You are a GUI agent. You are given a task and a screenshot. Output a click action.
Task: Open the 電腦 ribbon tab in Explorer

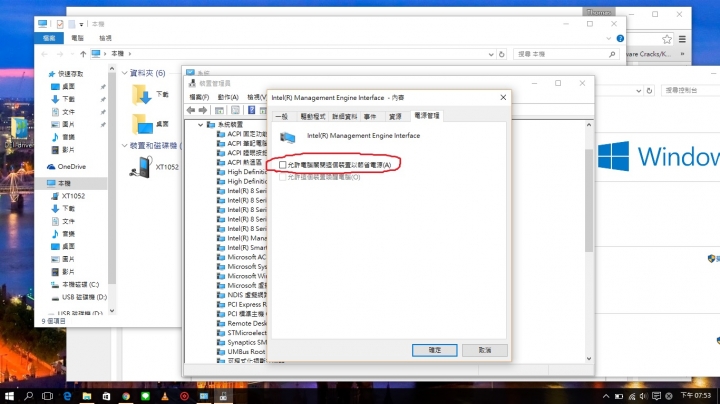[x=77, y=38]
